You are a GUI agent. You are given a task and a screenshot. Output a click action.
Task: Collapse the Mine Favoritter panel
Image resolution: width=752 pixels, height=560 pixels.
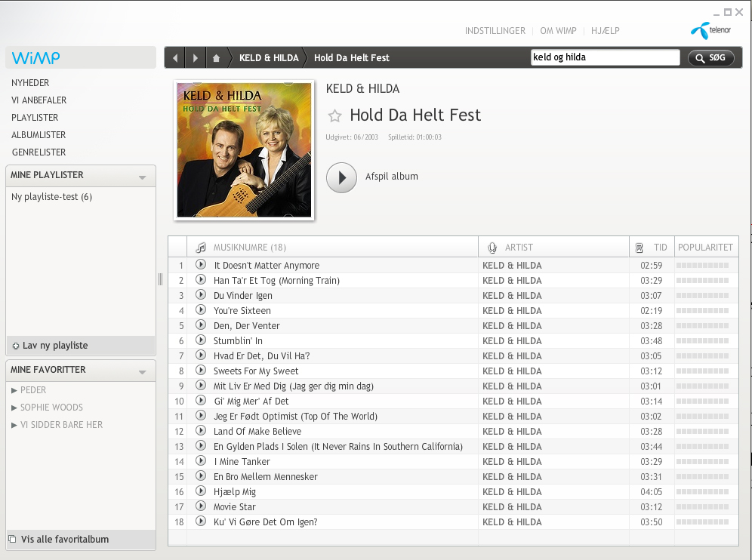click(142, 372)
